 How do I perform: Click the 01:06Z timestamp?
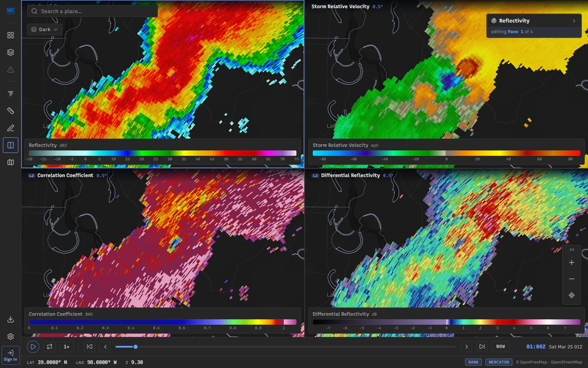pos(536,347)
